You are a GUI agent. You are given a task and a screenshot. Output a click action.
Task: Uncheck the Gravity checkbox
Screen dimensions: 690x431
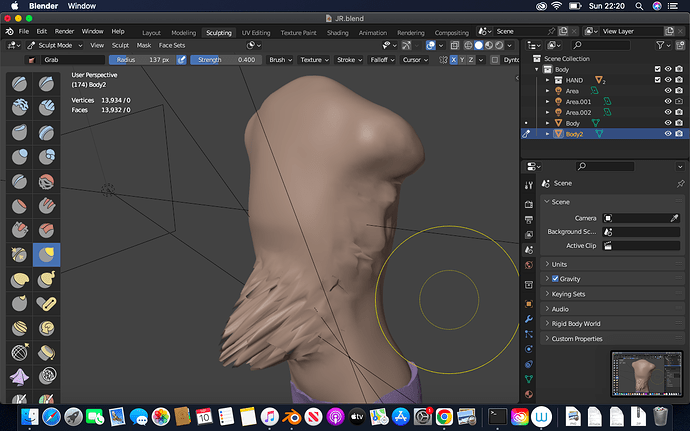[555, 279]
